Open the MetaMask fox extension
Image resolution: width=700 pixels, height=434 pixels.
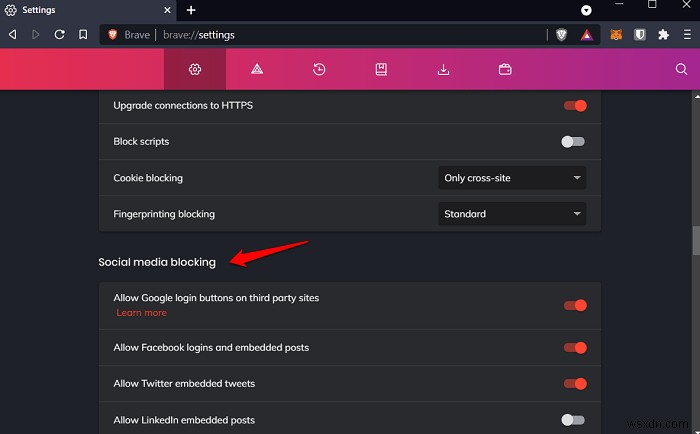click(617, 34)
